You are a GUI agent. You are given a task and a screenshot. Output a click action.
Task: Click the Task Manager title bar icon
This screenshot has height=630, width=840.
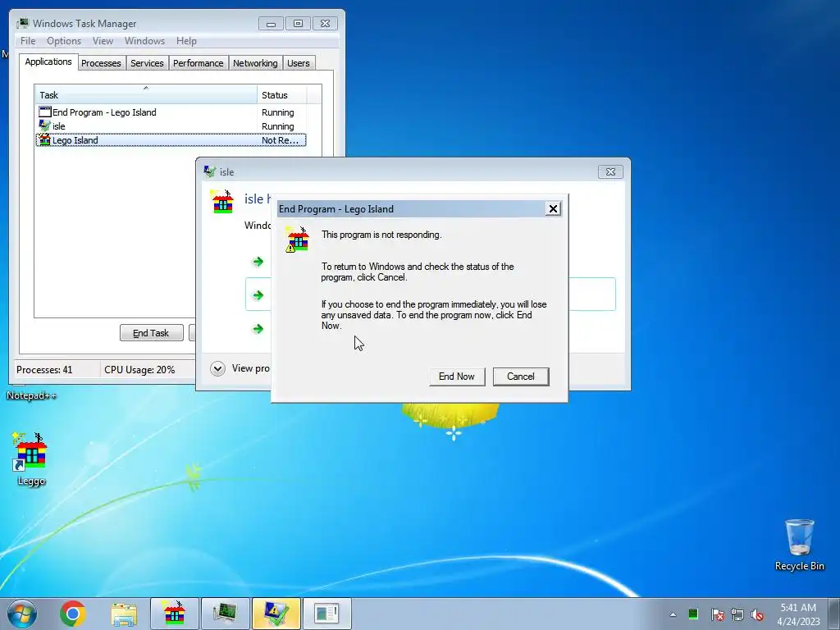[x=22, y=24]
